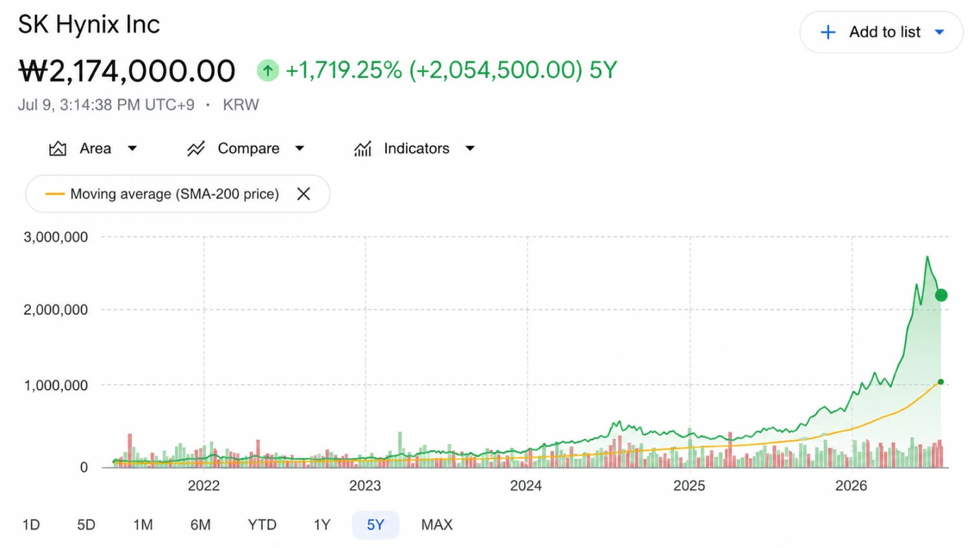
Task: Click the 0 y-axis label
Action: click(84, 467)
